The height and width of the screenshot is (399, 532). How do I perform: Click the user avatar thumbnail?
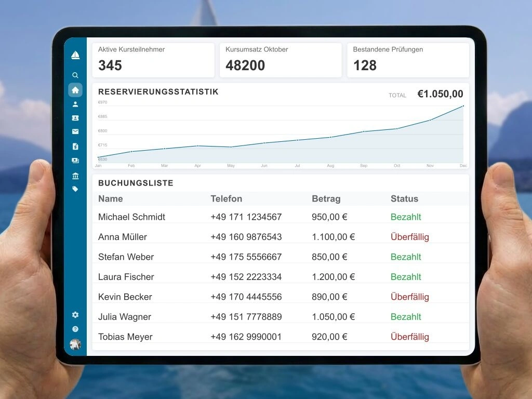tap(75, 344)
